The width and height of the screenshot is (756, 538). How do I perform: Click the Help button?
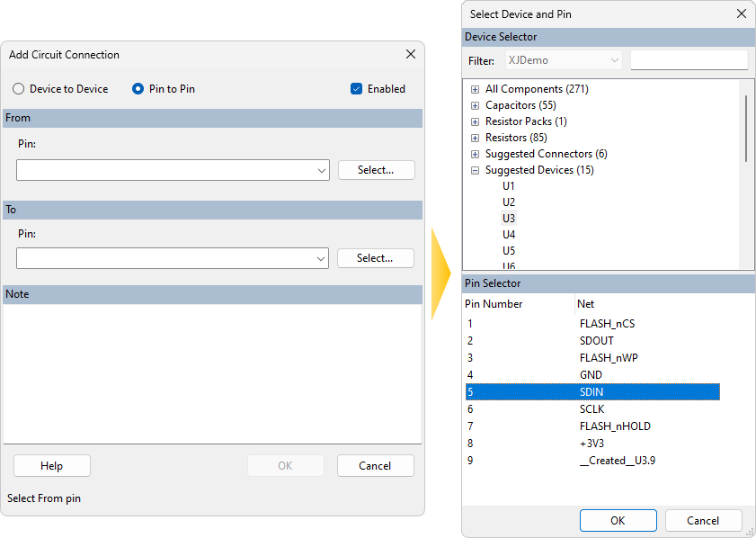[x=51, y=465]
